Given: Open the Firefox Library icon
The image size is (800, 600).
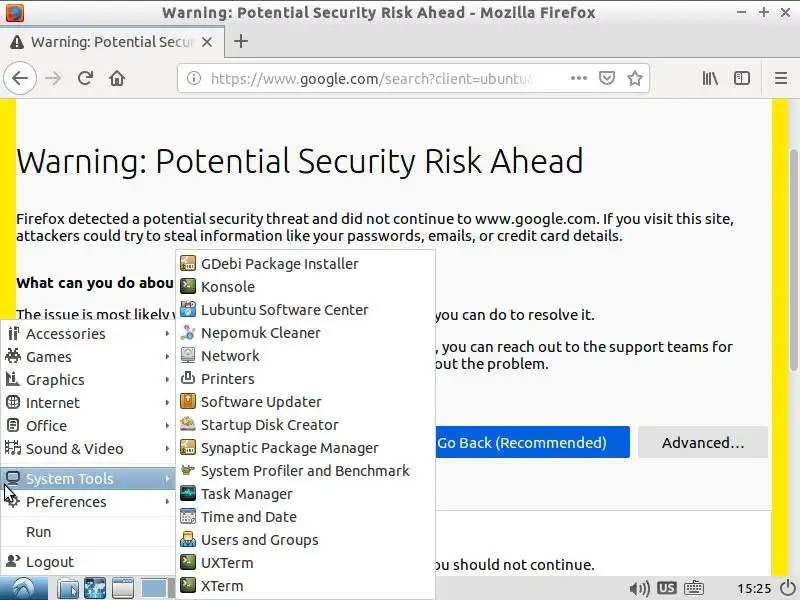Looking at the screenshot, I should (x=710, y=78).
